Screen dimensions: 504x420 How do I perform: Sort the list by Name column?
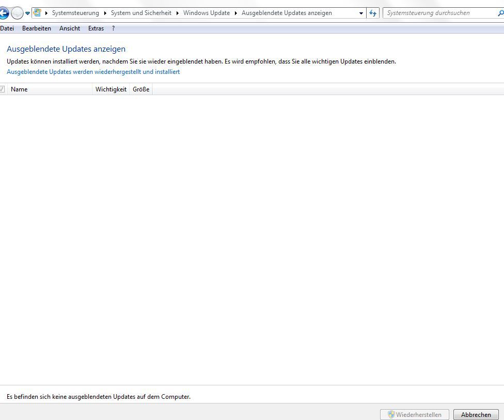50,89
